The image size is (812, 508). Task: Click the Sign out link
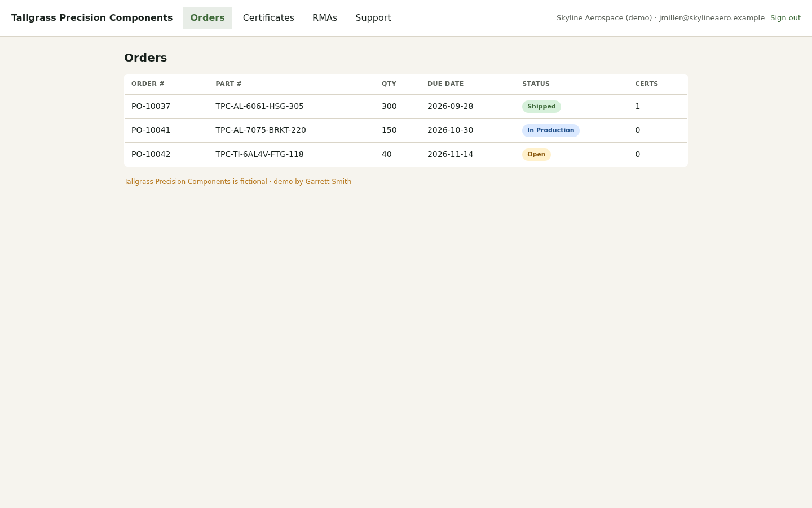tap(785, 18)
